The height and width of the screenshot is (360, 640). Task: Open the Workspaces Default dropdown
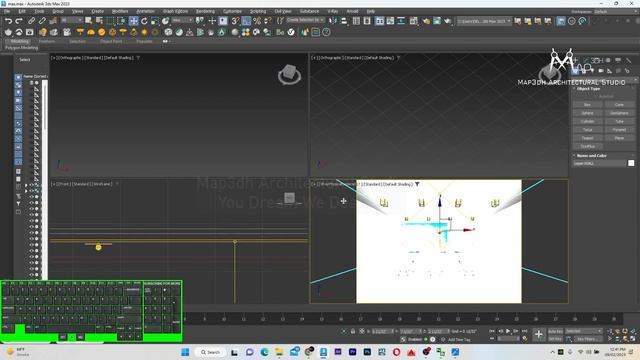coord(616,11)
